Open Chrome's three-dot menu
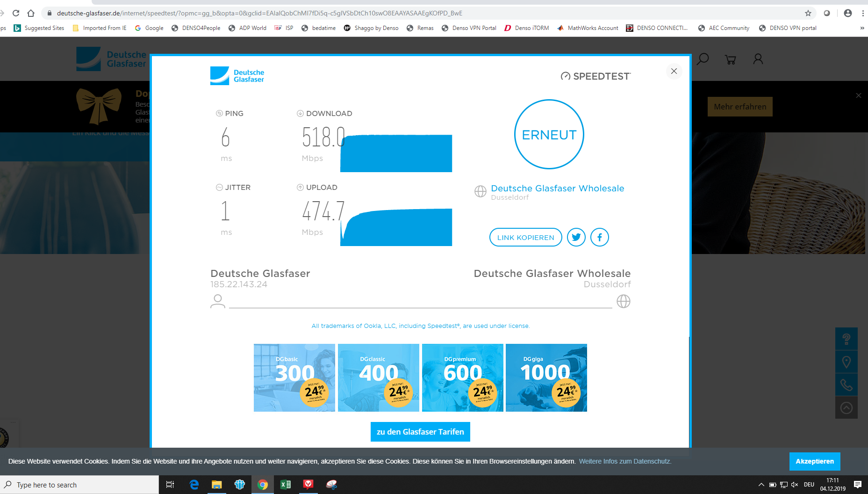The width and height of the screenshot is (868, 494). click(863, 13)
